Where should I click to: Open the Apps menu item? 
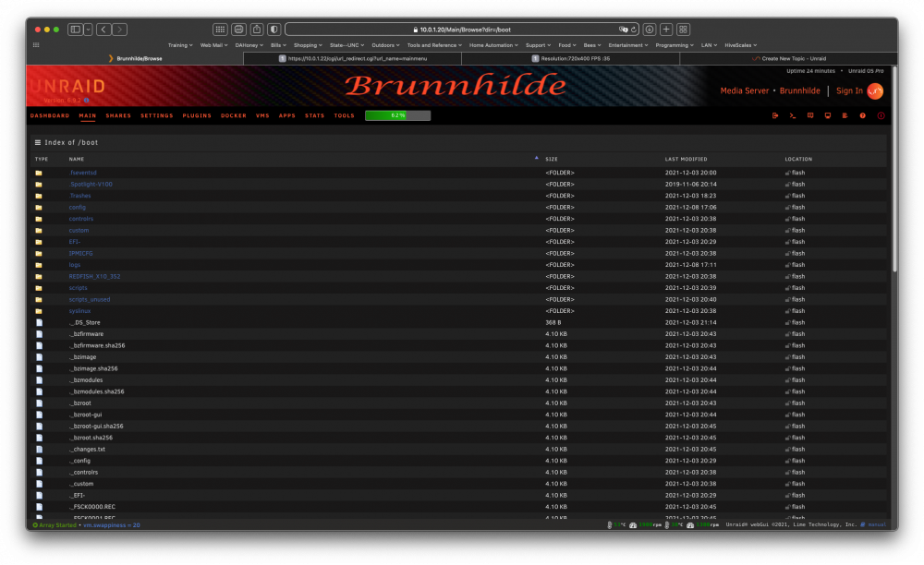tap(287, 116)
